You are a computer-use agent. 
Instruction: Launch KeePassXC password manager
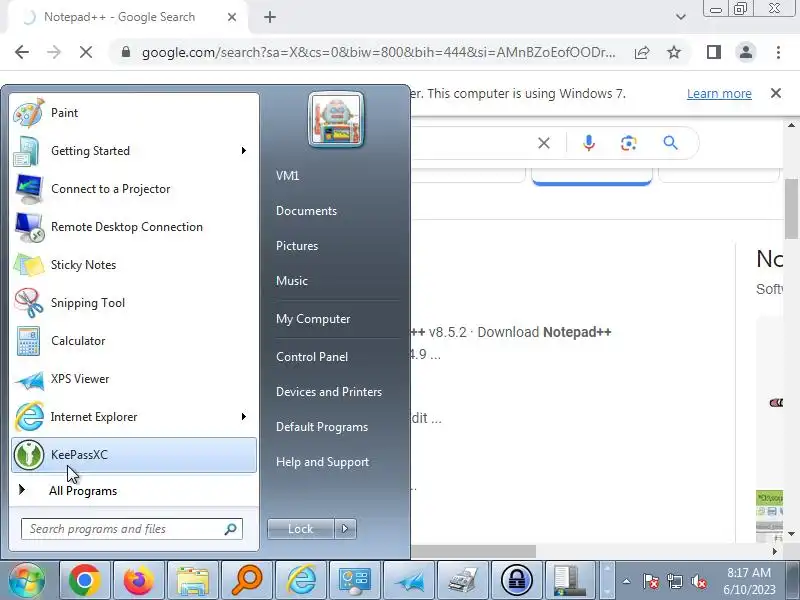[x=134, y=455]
